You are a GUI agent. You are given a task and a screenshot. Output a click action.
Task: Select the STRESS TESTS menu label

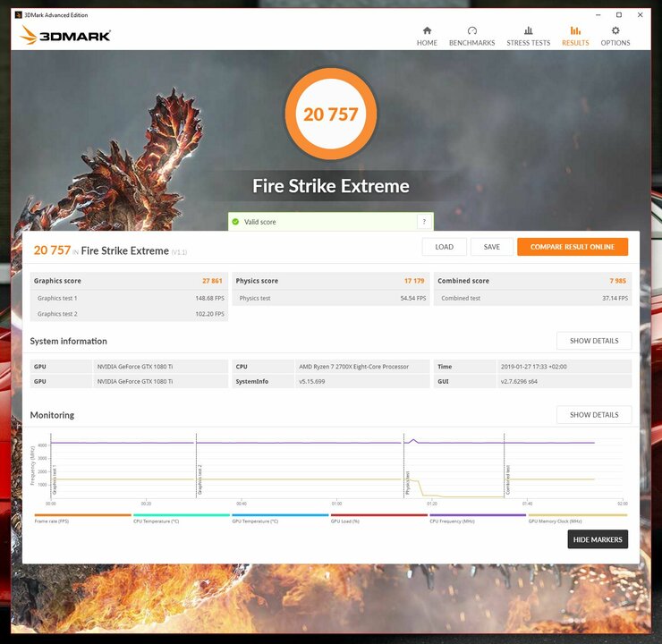(x=528, y=43)
